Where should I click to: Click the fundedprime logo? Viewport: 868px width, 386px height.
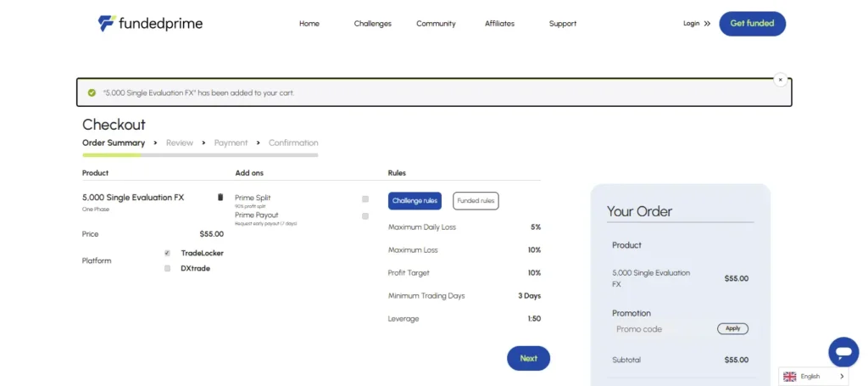point(150,23)
